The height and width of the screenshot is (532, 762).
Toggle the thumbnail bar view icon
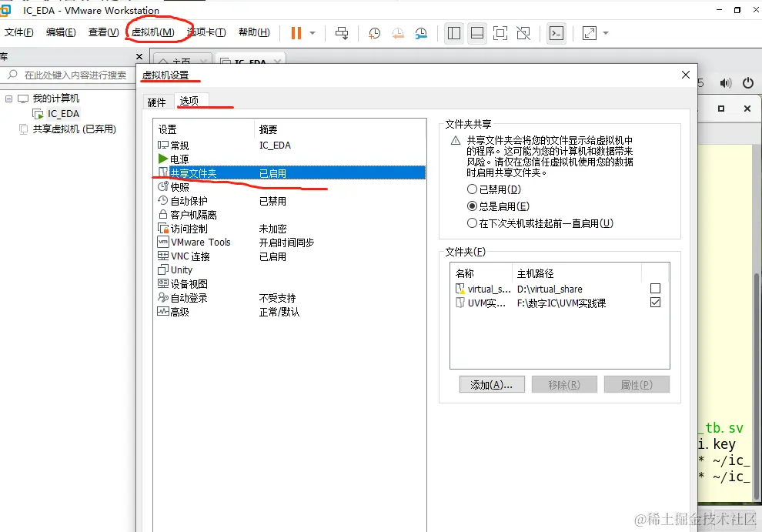pos(477,33)
